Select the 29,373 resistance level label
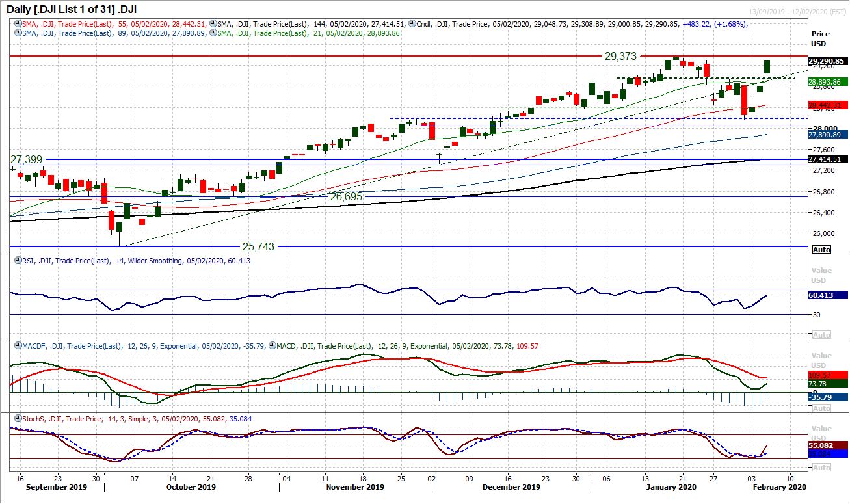This screenshot has width=850, height=504. pos(620,57)
